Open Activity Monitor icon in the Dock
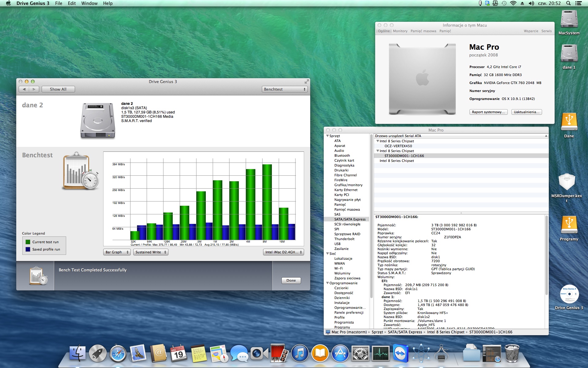This screenshot has height=368, width=588. [x=380, y=354]
